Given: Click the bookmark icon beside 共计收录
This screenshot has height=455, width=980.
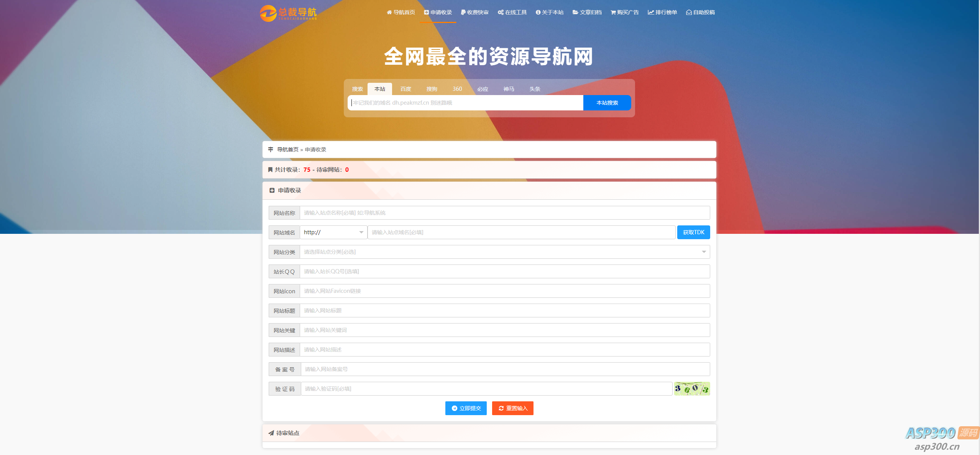Looking at the screenshot, I should point(270,169).
